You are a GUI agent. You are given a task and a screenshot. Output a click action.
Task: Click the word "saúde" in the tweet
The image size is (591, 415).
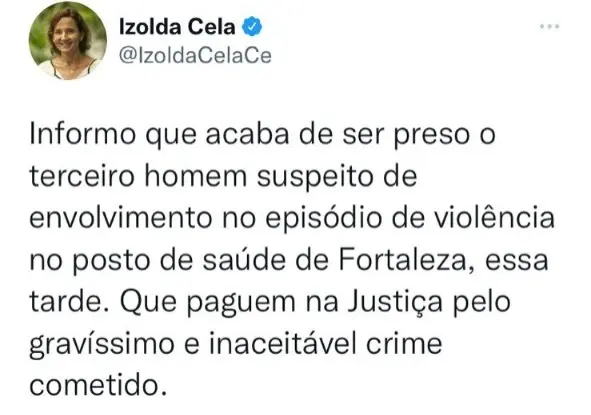tap(244, 260)
